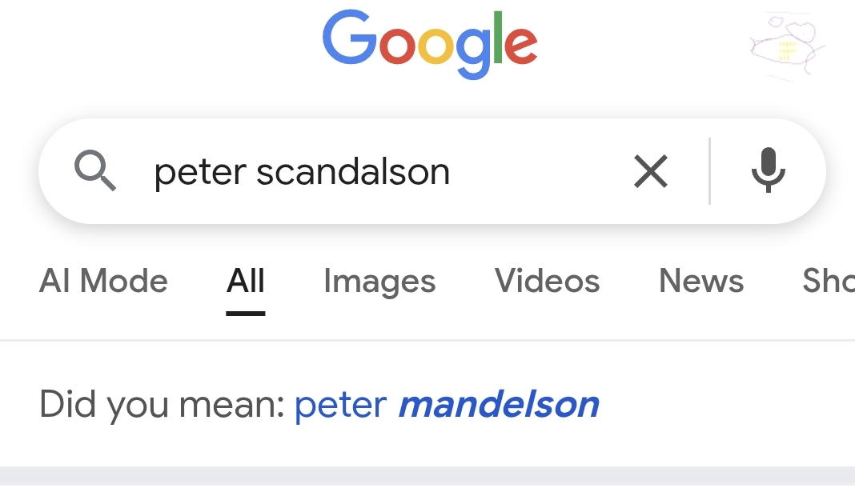Show News results tab
855x504 pixels.
701,282
